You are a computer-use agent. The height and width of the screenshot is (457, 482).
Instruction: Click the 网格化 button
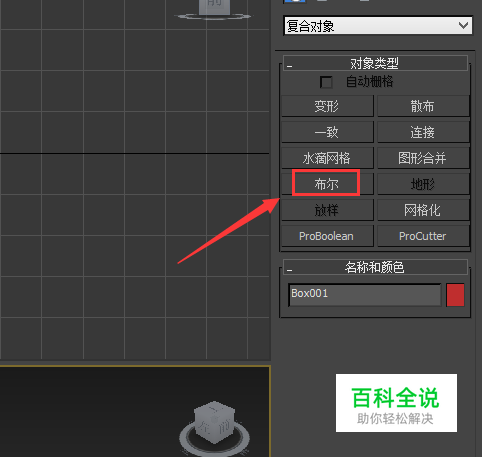tap(423, 210)
